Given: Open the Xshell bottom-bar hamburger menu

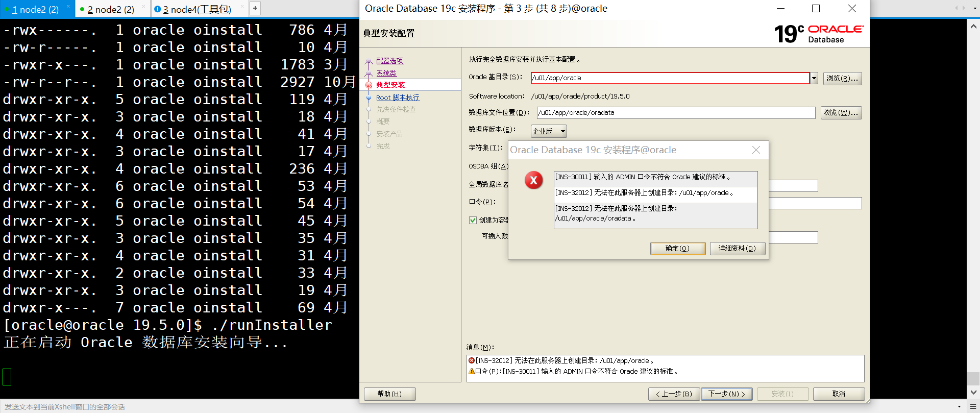Looking at the screenshot, I should pyautogui.click(x=973, y=406).
